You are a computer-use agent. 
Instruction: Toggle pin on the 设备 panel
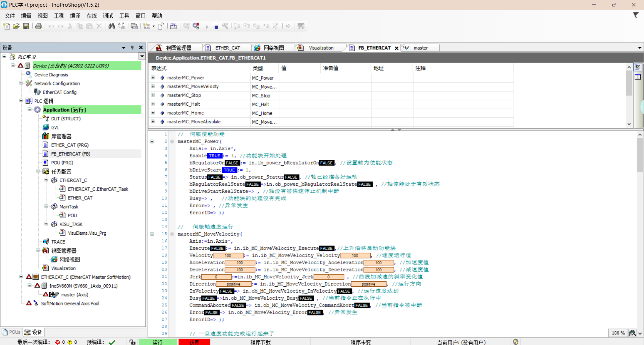pyautogui.click(x=132, y=48)
